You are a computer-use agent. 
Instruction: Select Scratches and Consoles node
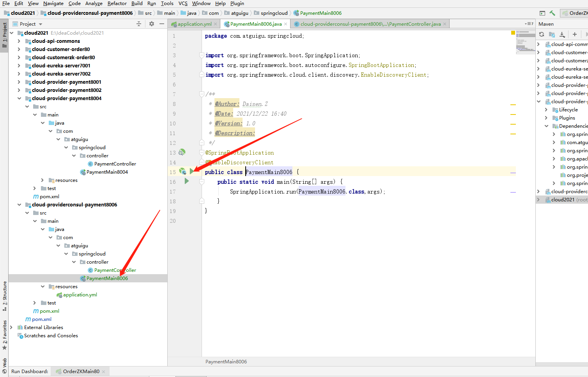[x=51, y=335]
